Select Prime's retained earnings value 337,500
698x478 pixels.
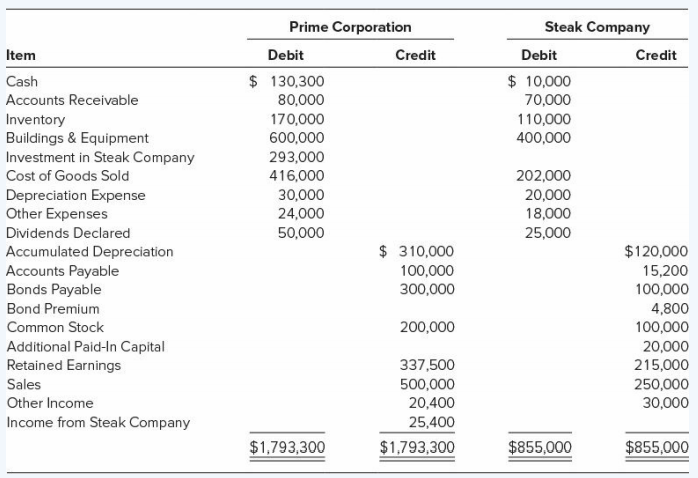click(x=427, y=365)
